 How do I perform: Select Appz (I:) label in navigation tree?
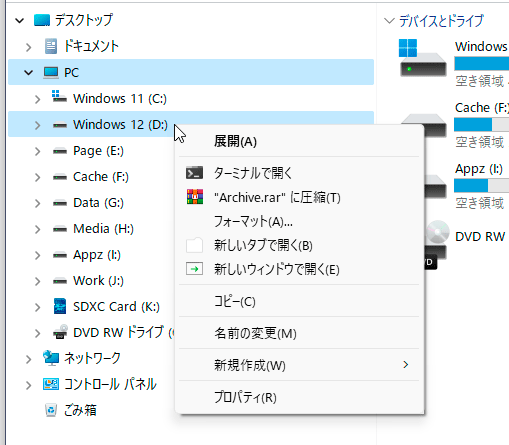click(x=97, y=255)
